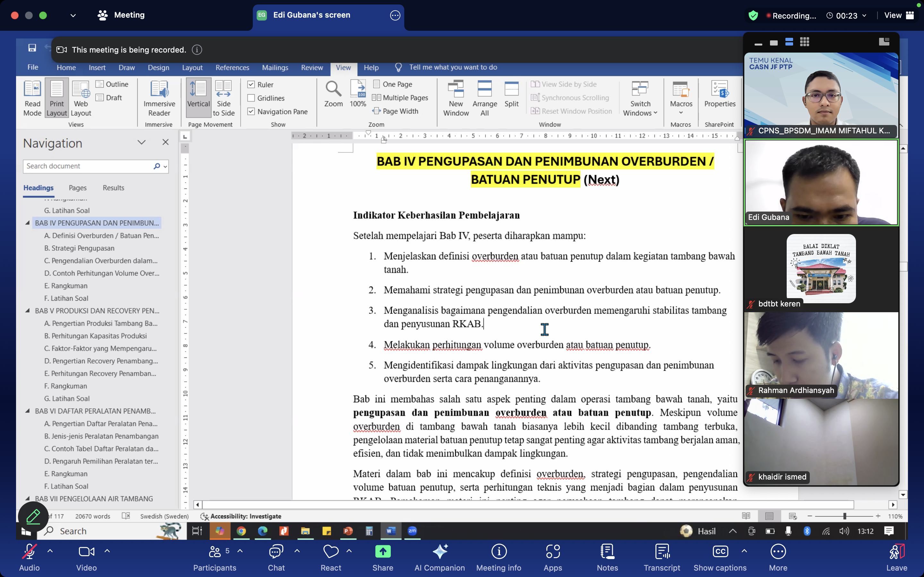Switch to Read Mode view
The width and height of the screenshot is (924, 577).
pos(32,98)
